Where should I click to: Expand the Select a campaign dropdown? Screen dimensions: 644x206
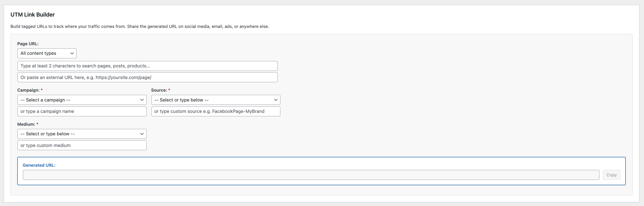point(82,100)
